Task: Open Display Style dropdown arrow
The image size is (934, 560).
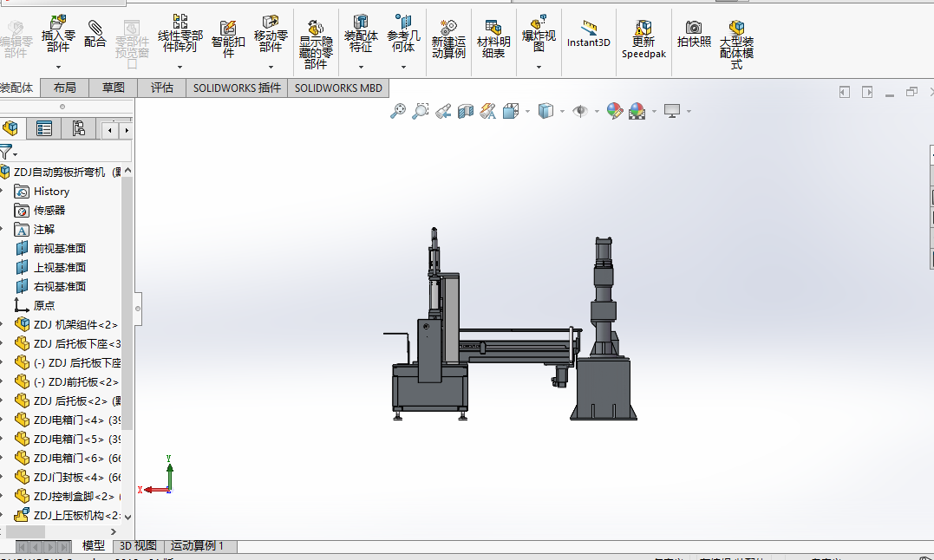Action: point(562,111)
